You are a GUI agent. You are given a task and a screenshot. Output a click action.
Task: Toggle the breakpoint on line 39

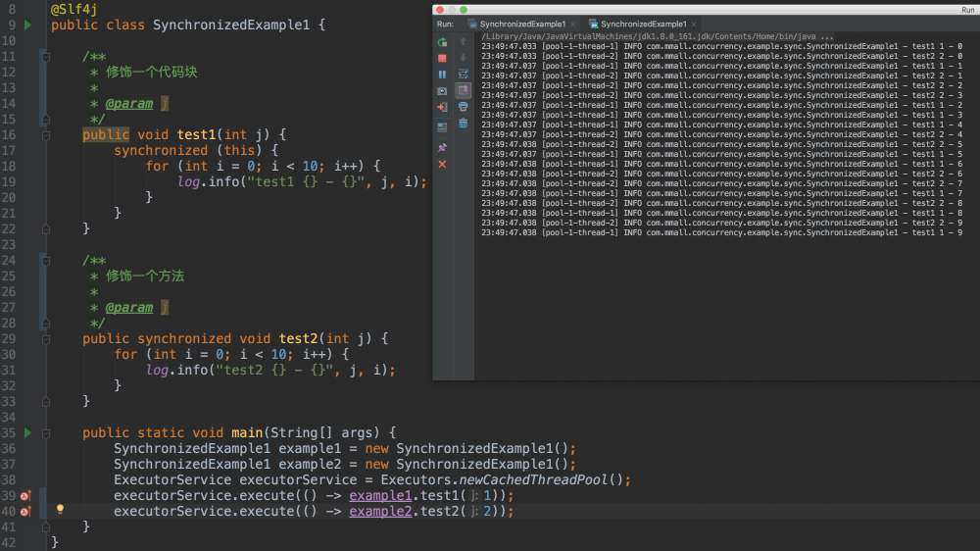point(26,495)
